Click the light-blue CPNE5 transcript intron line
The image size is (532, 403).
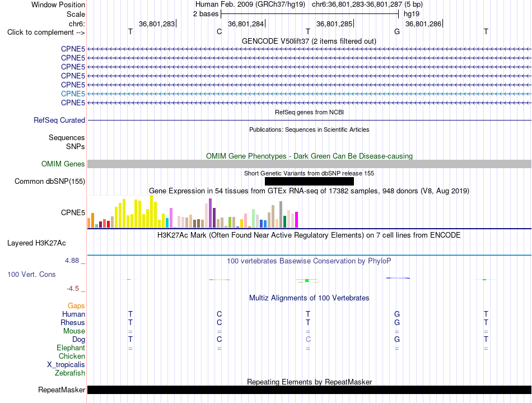[309, 94]
